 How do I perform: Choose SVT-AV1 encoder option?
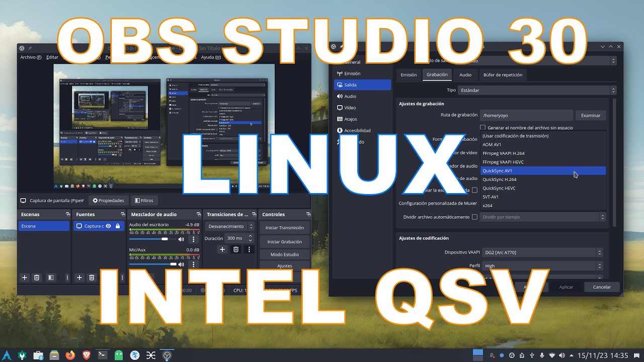(543, 197)
